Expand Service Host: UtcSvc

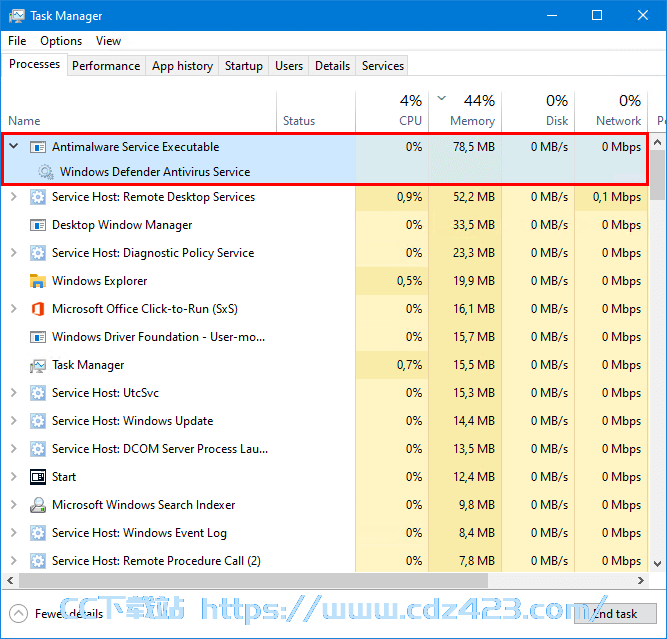pos(14,393)
